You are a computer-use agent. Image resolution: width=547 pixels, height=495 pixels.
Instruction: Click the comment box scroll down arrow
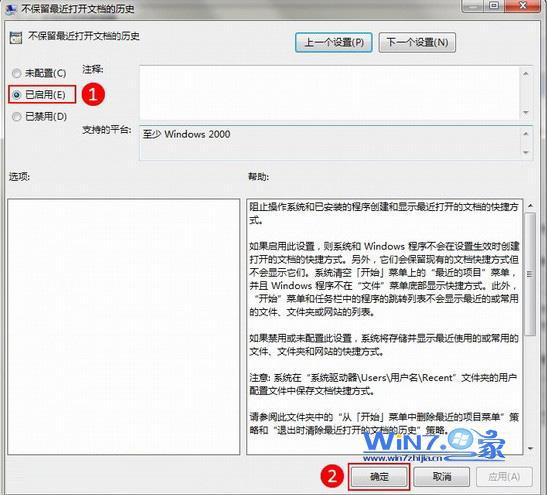(526, 112)
